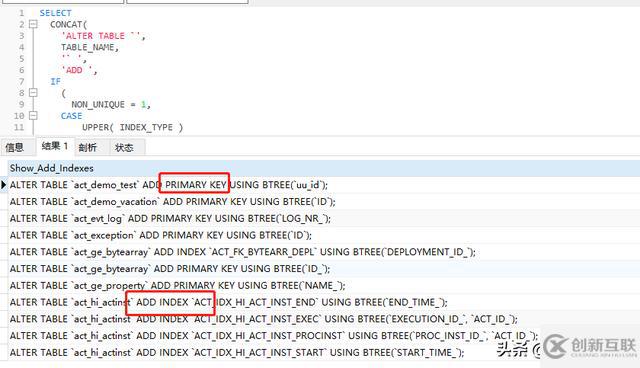Select the act_evt_log LOG_NR_ row
This screenshot has width=640, height=368.
click(324, 218)
